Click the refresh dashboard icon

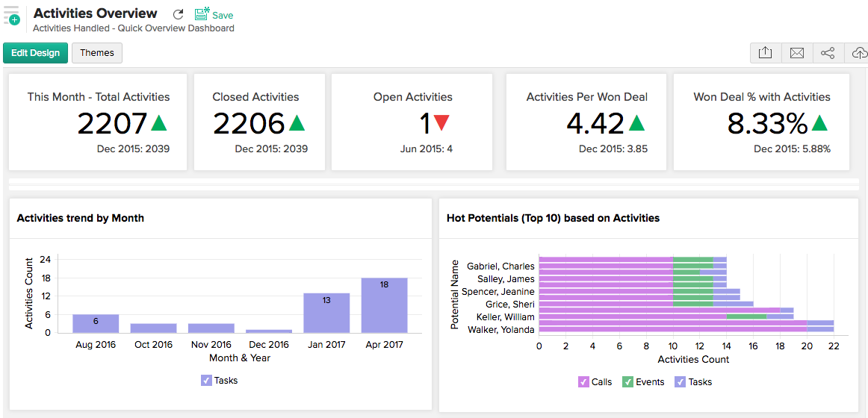pos(178,15)
